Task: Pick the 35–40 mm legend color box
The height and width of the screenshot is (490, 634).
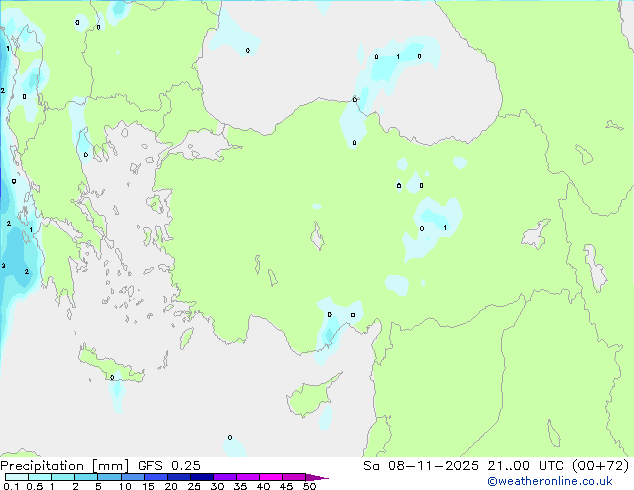Action: 247,477
